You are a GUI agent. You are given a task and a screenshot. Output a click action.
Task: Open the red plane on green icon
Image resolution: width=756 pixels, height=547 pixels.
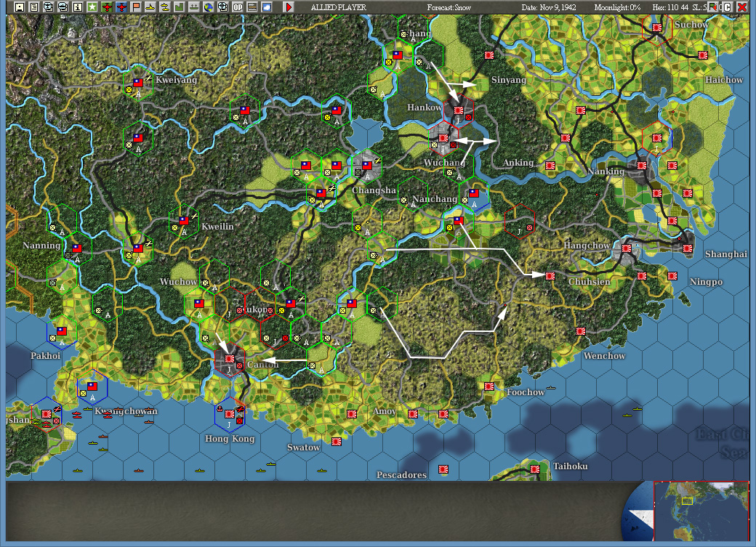tap(107, 7)
